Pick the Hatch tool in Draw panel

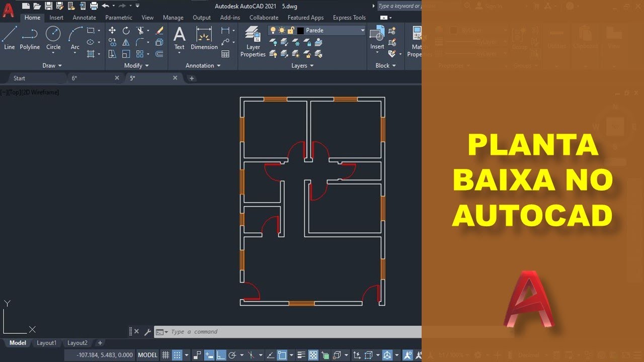pos(91,54)
